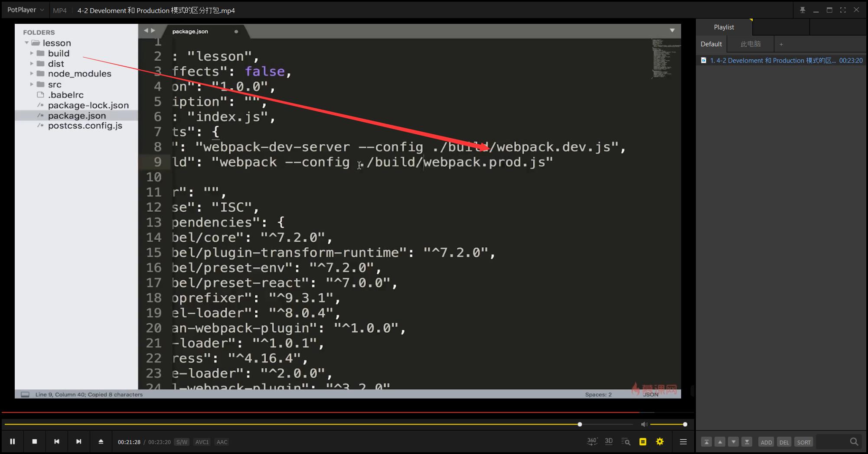Image resolution: width=868 pixels, height=454 pixels.
Task: Mute audio via speaker icon
Action: tap(644, 424)
